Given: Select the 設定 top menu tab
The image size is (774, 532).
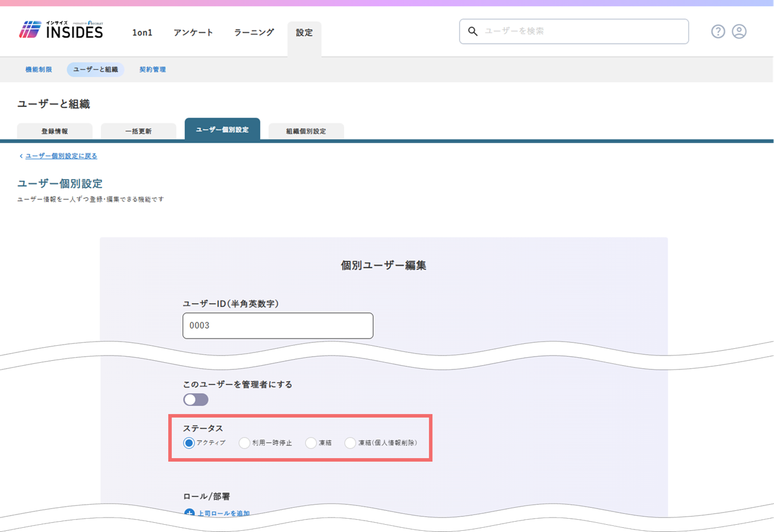Looking at the screenshot, I should (304, 39).
